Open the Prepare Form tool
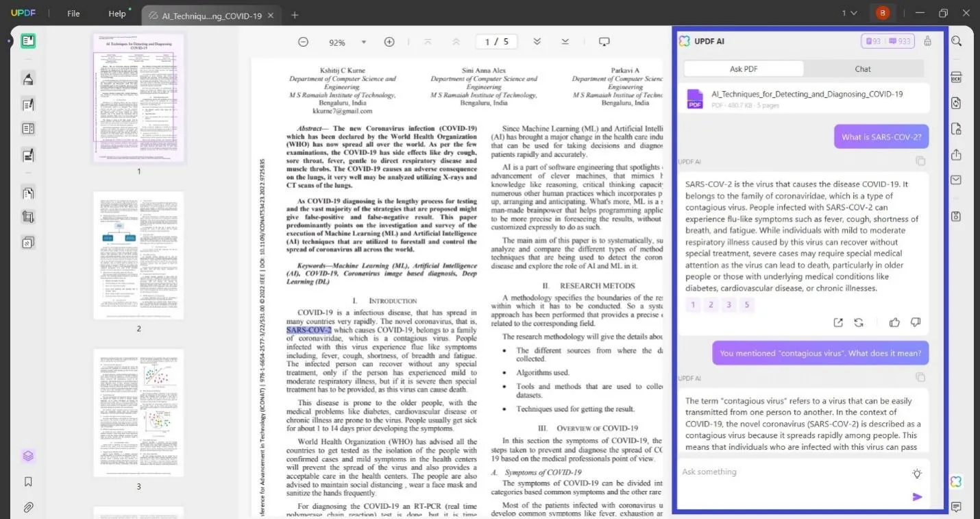The width and height of the screenshot is (980, 519). tap(28, 129)
